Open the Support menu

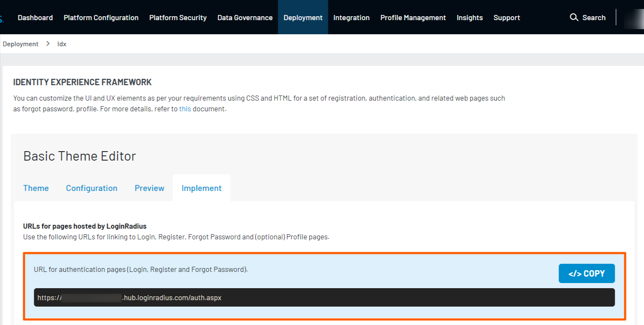506,18
